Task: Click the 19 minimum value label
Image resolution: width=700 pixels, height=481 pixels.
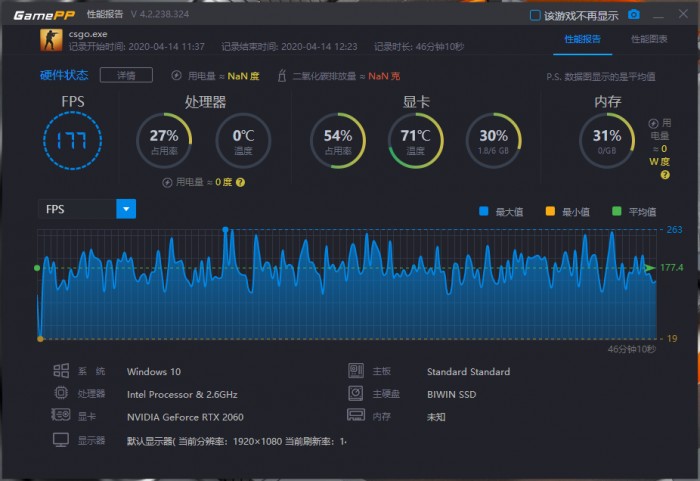Action: [x=672, y=339]
